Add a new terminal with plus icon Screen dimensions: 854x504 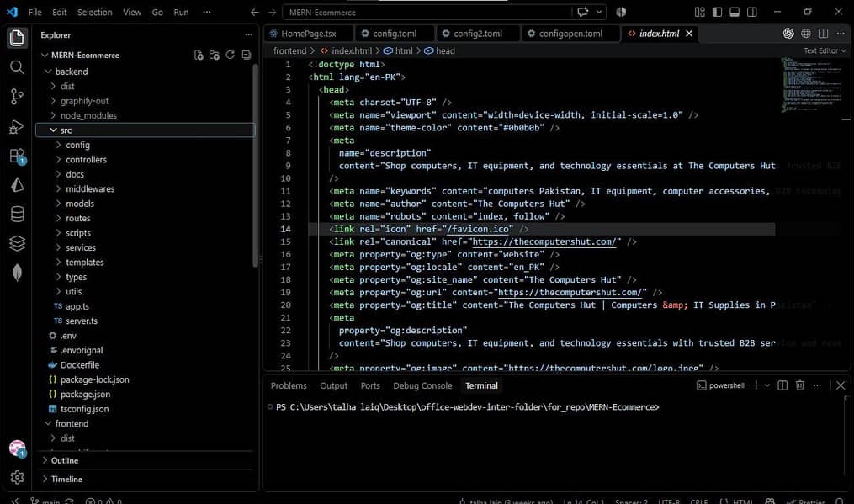756,385
